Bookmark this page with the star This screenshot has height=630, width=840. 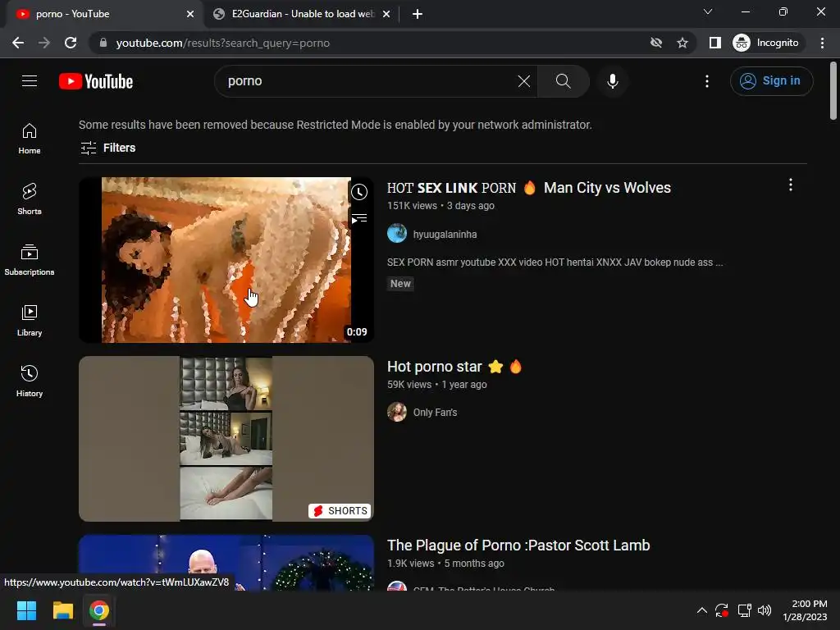coord(682,43)
